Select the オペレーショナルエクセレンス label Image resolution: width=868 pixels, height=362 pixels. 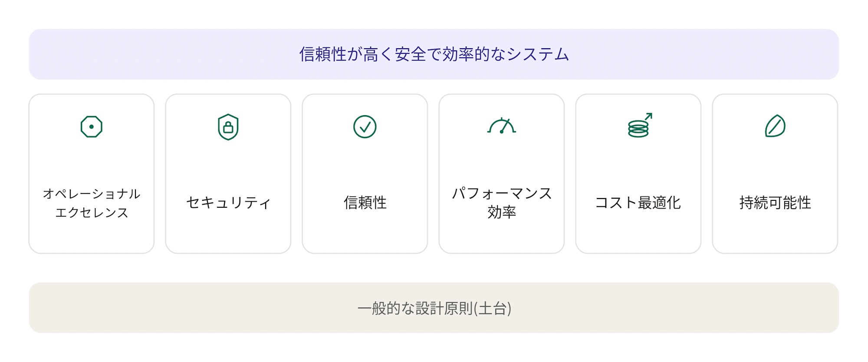coord(92,203)
